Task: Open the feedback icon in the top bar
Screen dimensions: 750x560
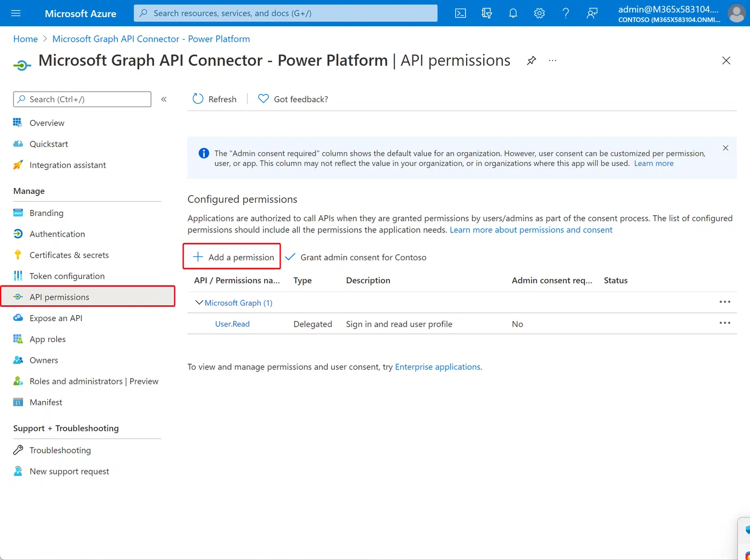Action: [x=592, y=13]
